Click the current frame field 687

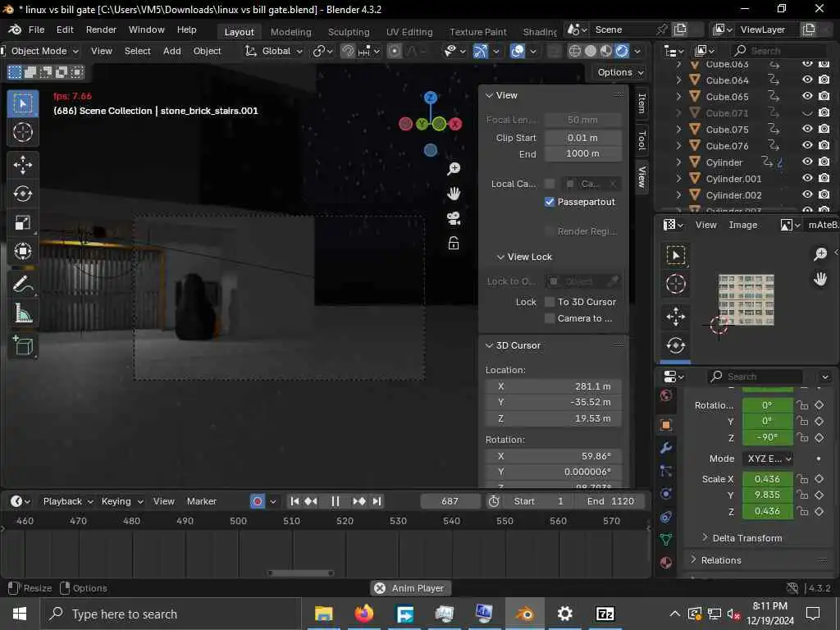(x=450, y=501)
